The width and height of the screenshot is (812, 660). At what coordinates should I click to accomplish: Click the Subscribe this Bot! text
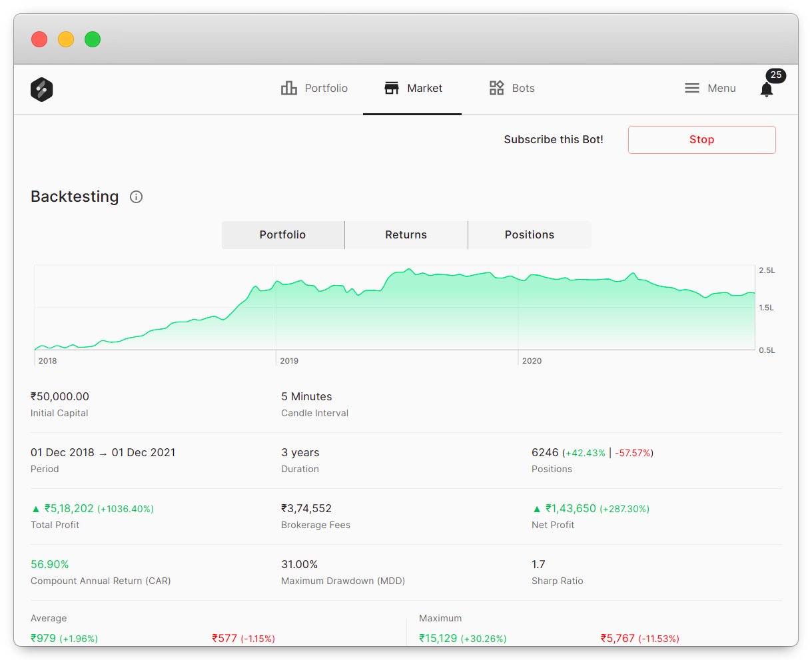tap(554, 139)
